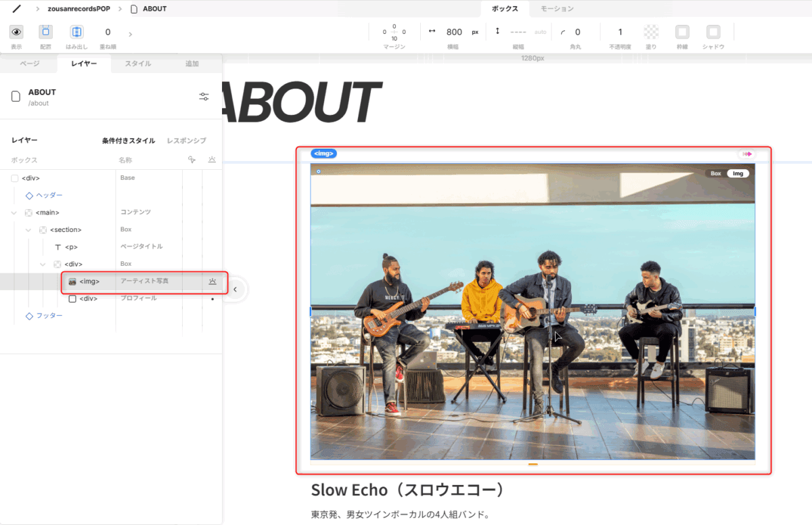Click the appear-animation icon on img layer row
Image resolution: width=812 pixels, height=525 pixels.
(212, 281)
